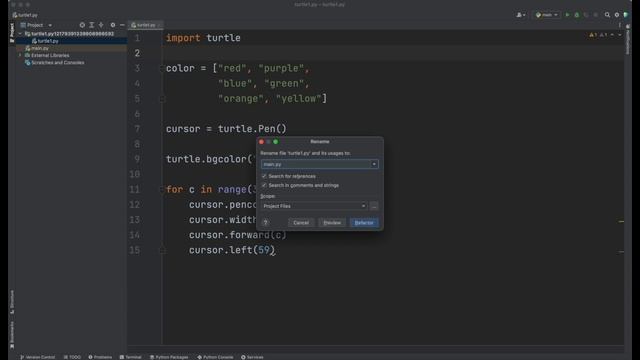Open the Terminal tool window tab
This screenshot has height=360, width=640.
tap(131, 357)
